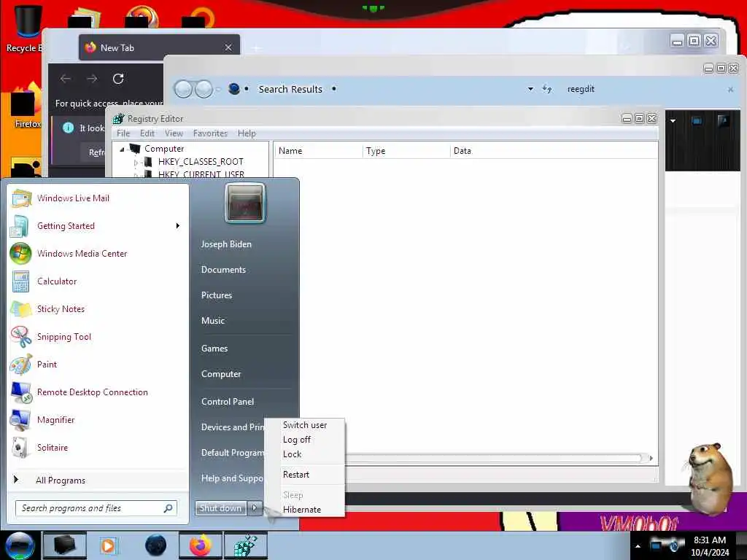Expand HKEY_CLASSES_ROOT node
747x560 pixels.
tap(136, 163)
